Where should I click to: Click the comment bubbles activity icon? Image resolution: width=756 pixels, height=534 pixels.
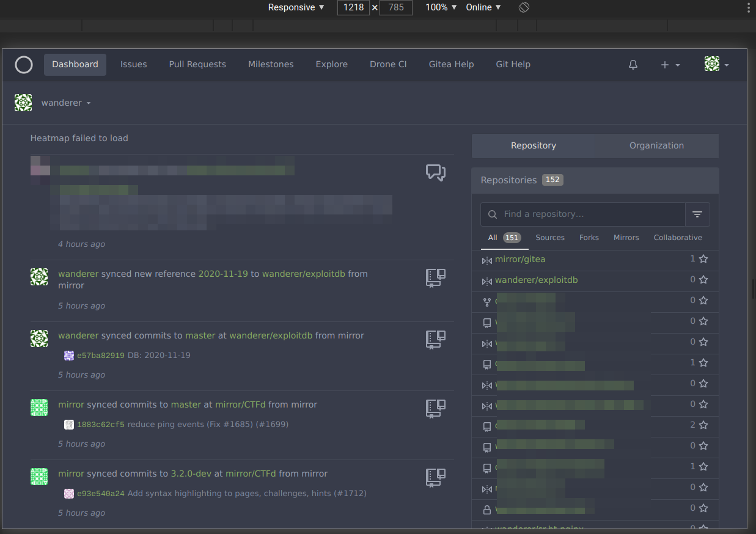(x=436, y=173)
